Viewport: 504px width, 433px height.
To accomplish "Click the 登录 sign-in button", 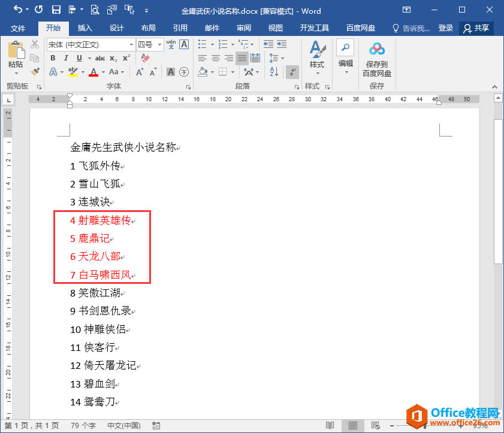I will pos(445,28).
